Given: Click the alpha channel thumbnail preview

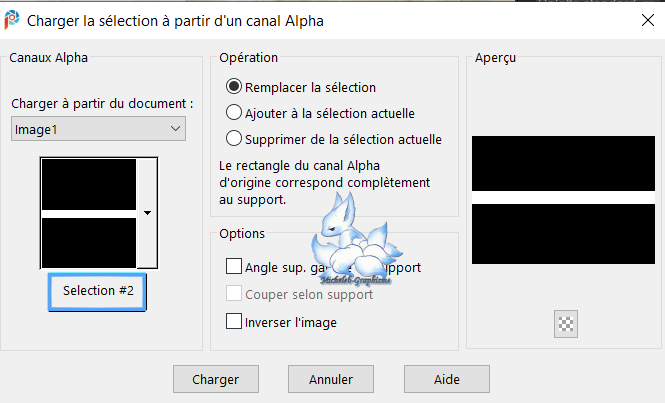Looking at the screenshot, I should coord(89,213).
